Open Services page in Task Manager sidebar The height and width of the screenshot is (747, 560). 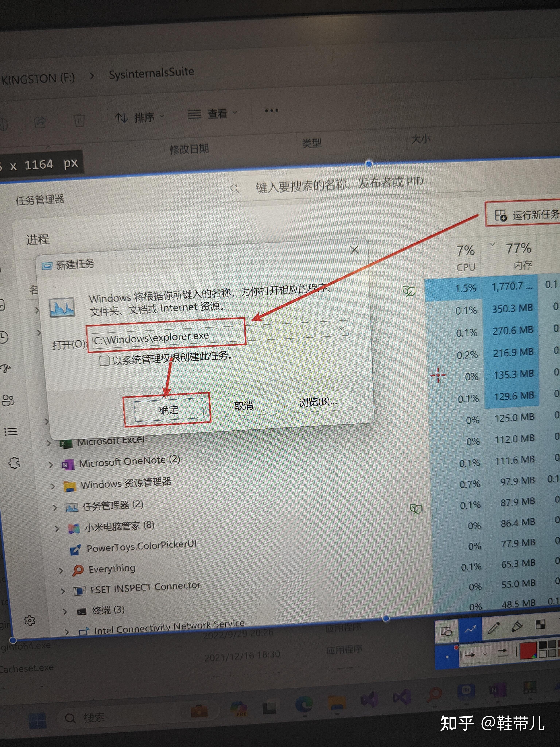14,463
